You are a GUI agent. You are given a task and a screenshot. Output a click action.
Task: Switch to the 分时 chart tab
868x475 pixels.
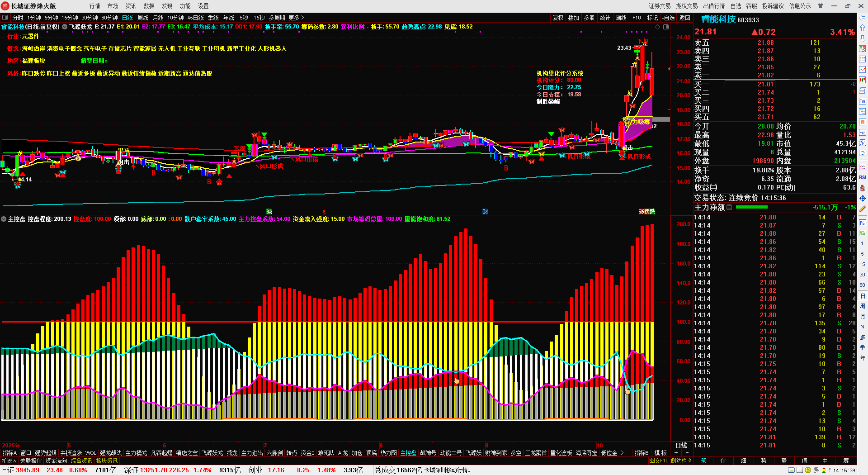coord(18,18)
